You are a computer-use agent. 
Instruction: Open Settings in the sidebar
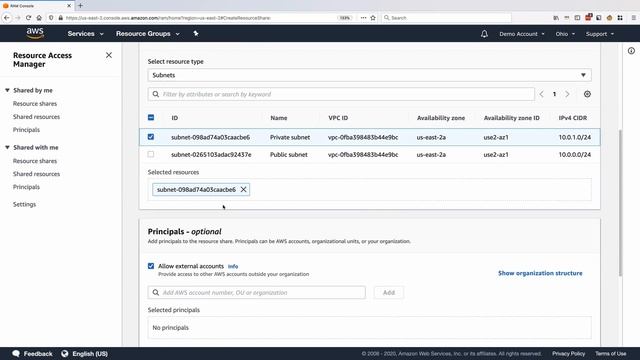point(24,204)
